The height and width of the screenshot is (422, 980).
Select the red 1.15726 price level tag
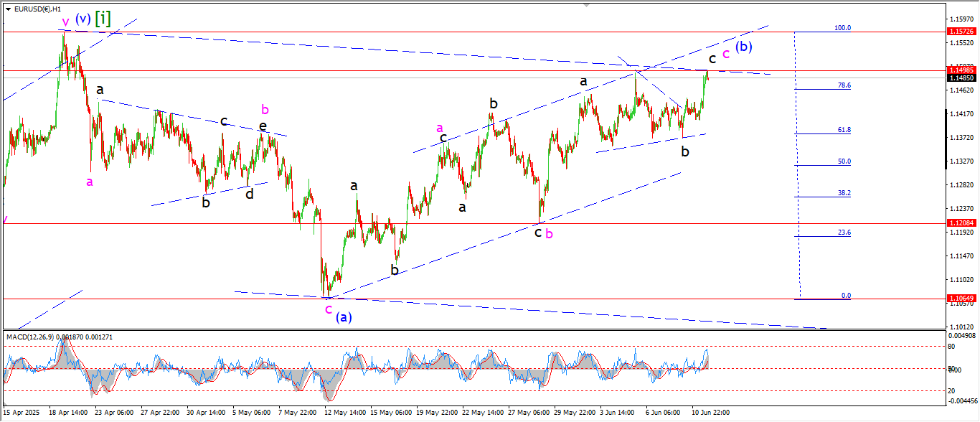[x=962, y=32]
